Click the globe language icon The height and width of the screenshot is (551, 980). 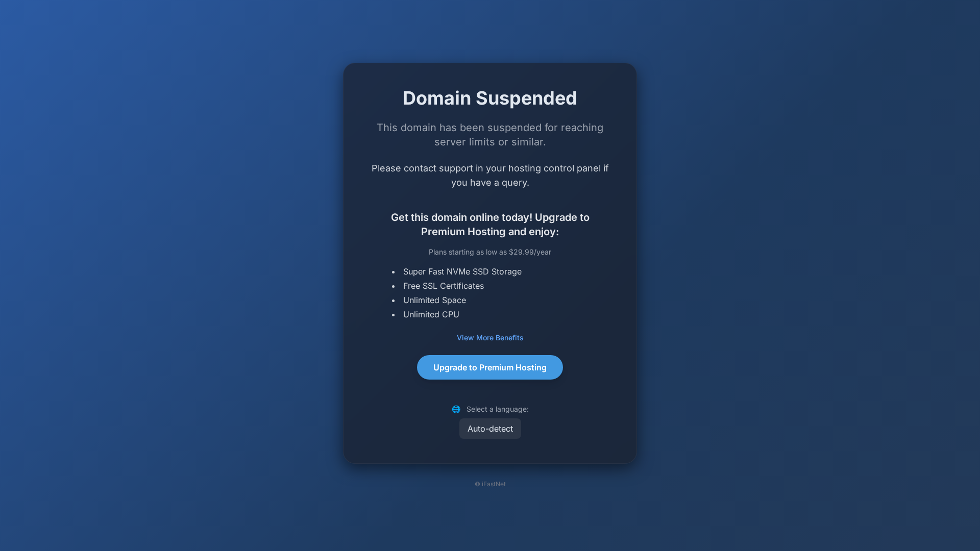(456, 409)
